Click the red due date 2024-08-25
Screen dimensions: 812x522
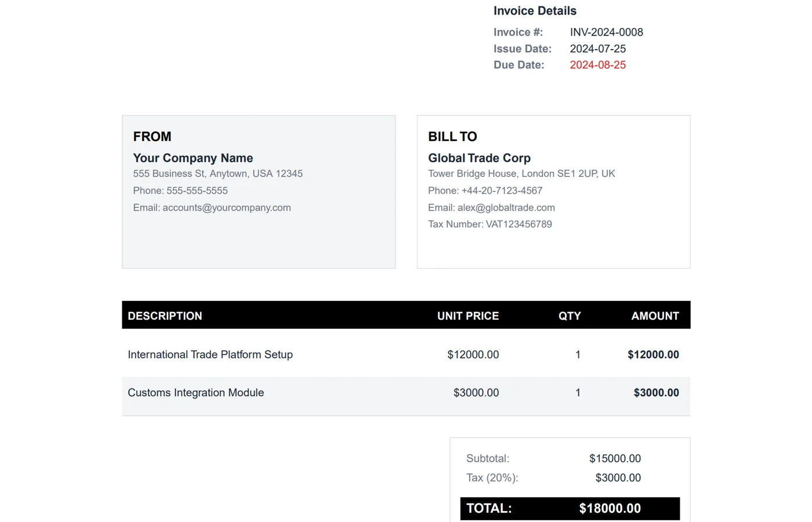point(597,65)
